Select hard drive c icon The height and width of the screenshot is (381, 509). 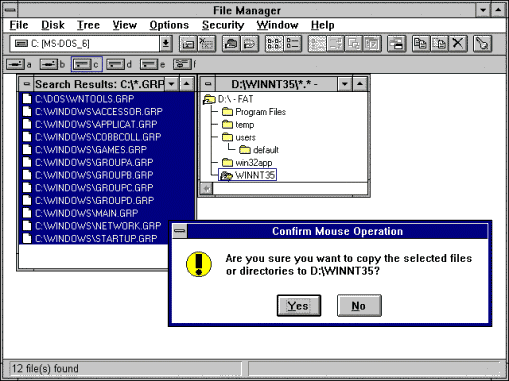[82, 64]
